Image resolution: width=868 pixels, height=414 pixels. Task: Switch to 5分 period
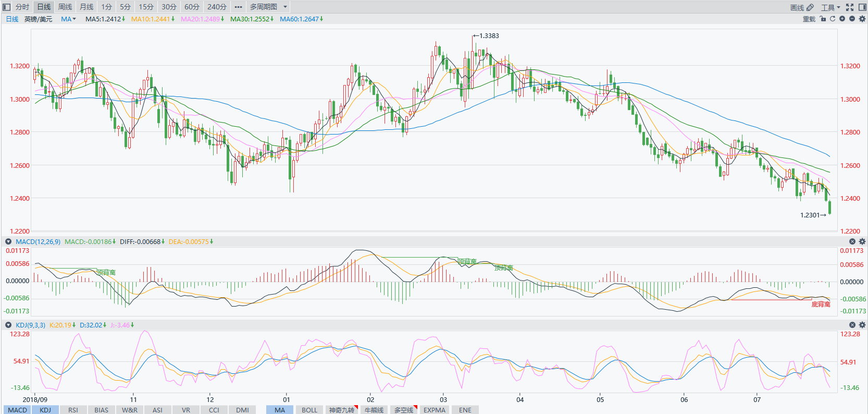125,7
